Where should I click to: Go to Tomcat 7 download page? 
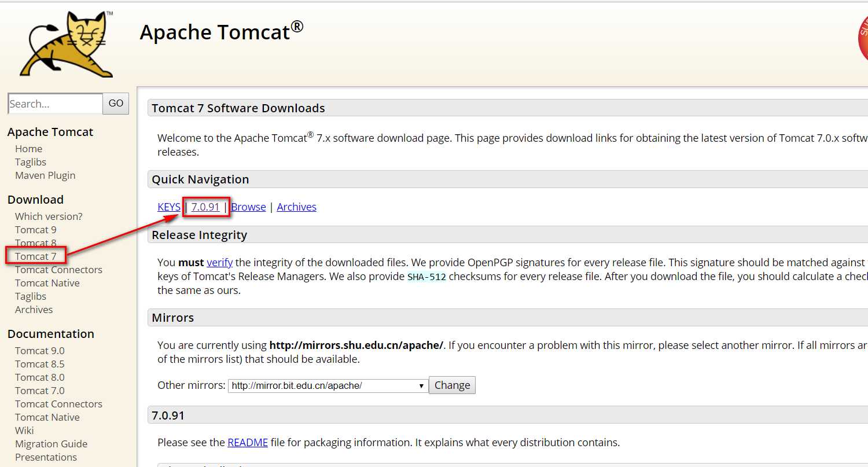(x=36, y=256)
